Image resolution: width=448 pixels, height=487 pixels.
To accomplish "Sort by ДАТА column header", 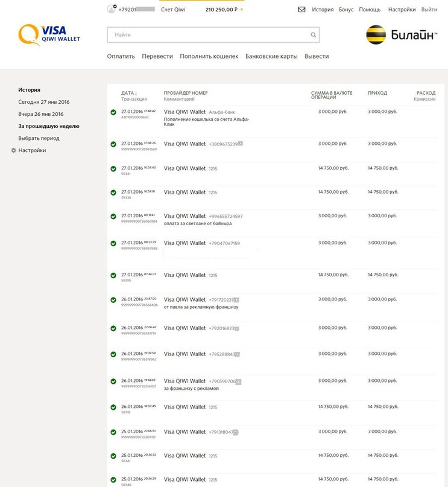I will (129, 93).
